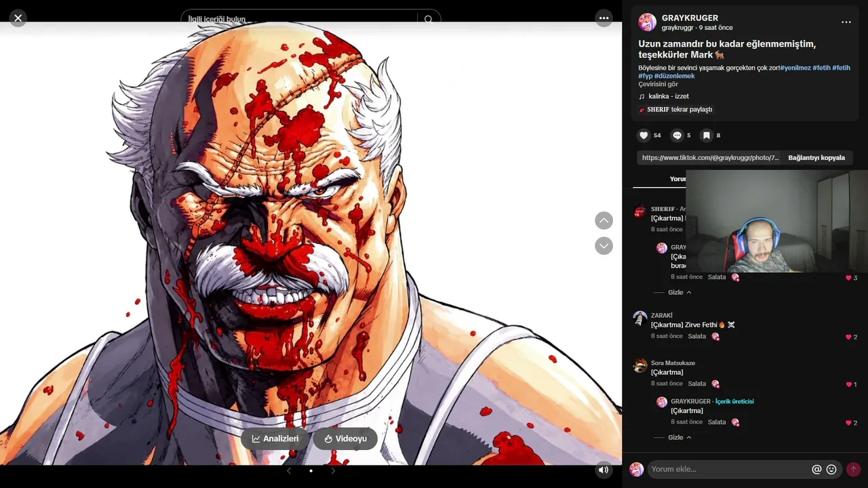The height and width of the screenshot is (488, 868).
Task: Click the graykruggr username
Action: pos(677,28)
